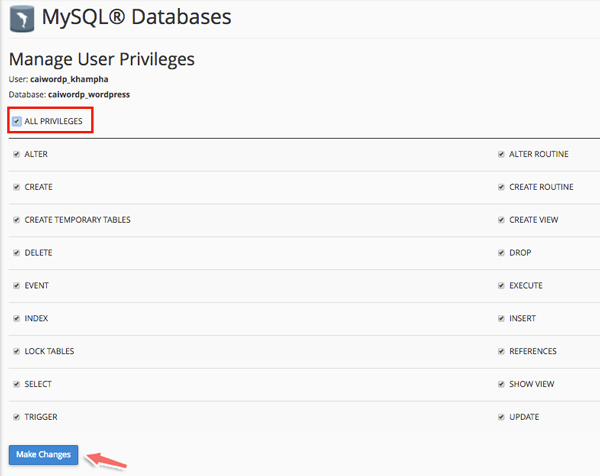Toggle the ALTER ROUTINE checkbox
600x476 pixels.
(501, 154)
